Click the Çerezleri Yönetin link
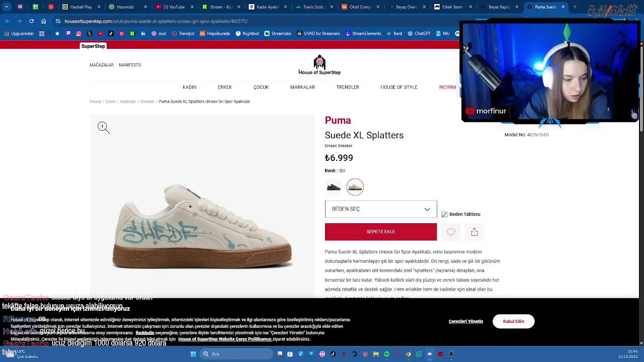Viewport: 644px width, 362px height. tap(466, 321)
